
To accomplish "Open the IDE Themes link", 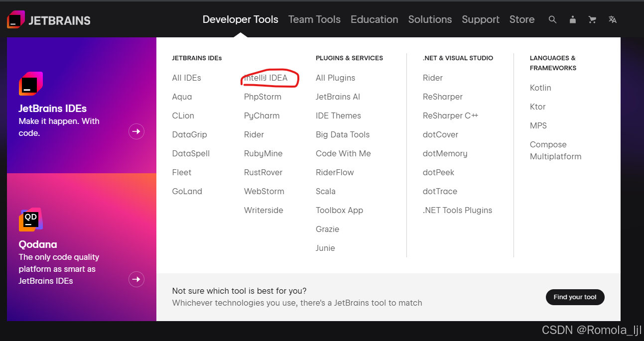I will point(339,115).
